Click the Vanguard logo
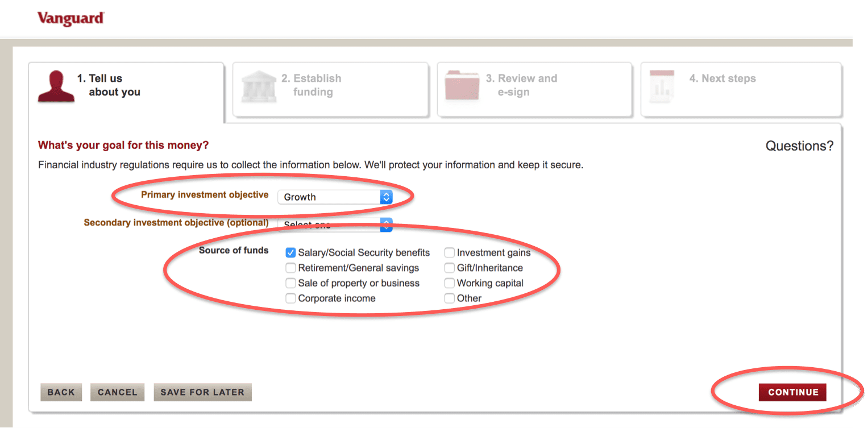The height and width of the screenshot is (428, 868). 70,19
